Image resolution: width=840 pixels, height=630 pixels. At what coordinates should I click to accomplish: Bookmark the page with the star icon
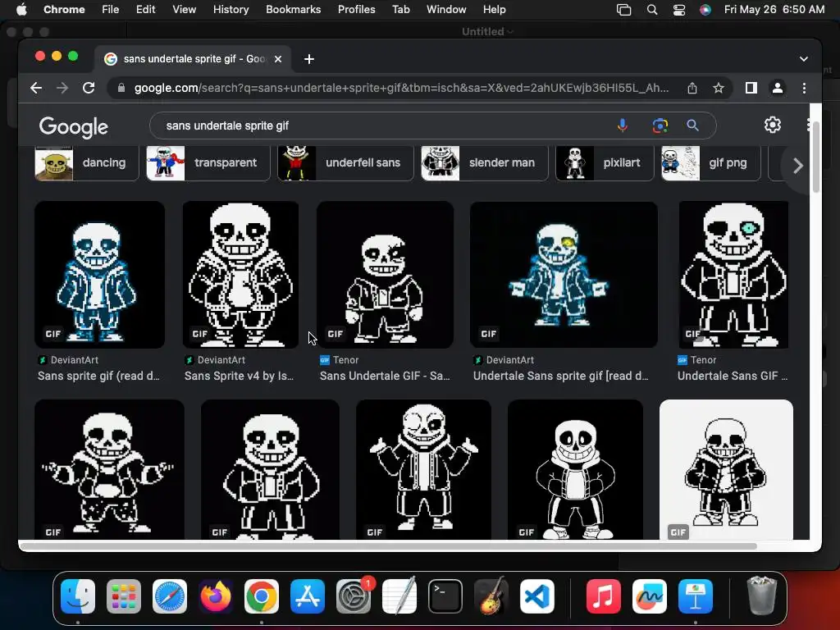click(719, 88)
